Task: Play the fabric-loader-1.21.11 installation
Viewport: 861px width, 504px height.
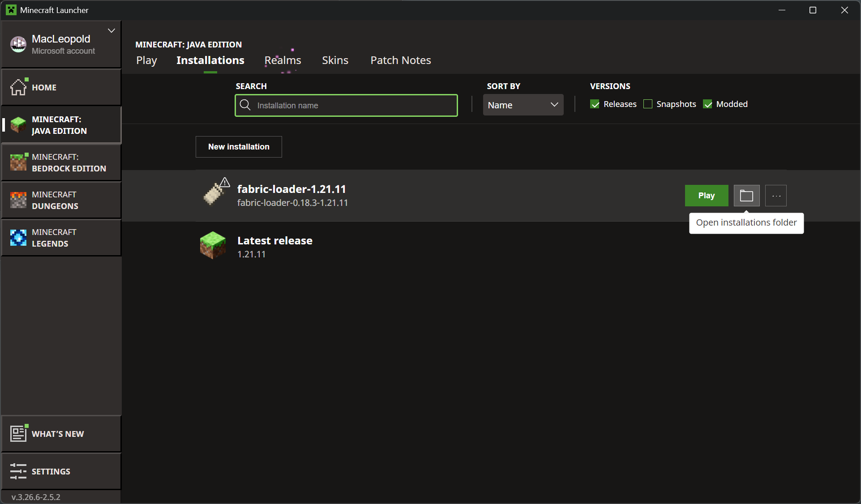Action: tap(706, 196)
